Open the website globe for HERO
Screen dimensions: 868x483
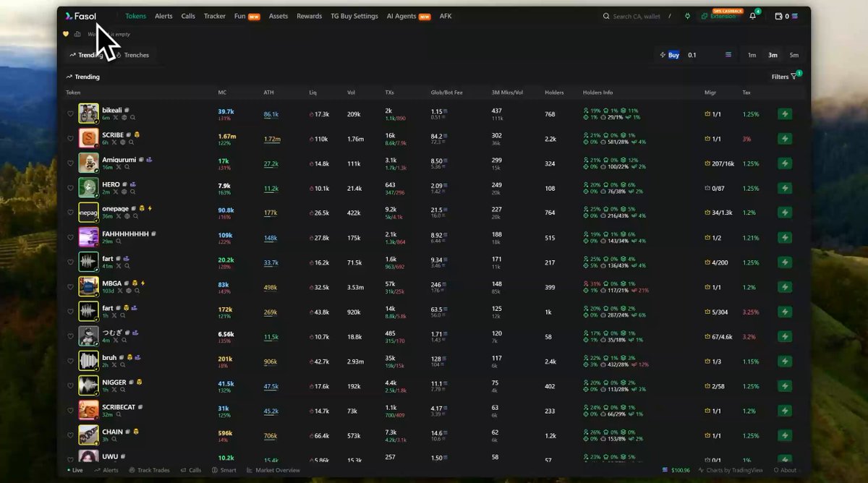tap(124, 192)
